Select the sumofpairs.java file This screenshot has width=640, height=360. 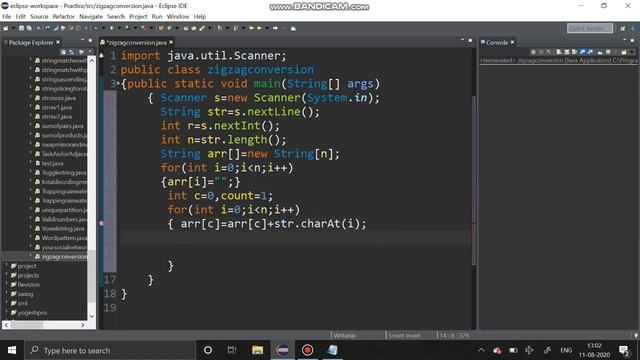point(62,126)
